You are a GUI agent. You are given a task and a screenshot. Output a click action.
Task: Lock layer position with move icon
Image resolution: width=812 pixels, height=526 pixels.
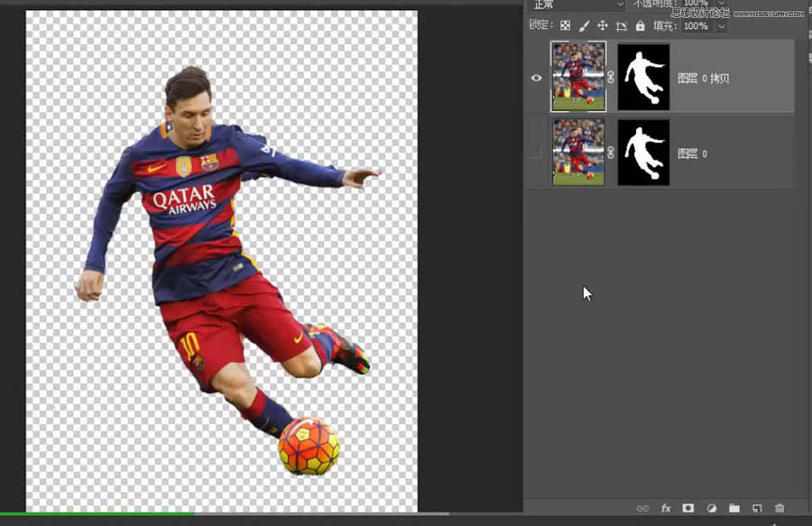(x=603, y=26)
